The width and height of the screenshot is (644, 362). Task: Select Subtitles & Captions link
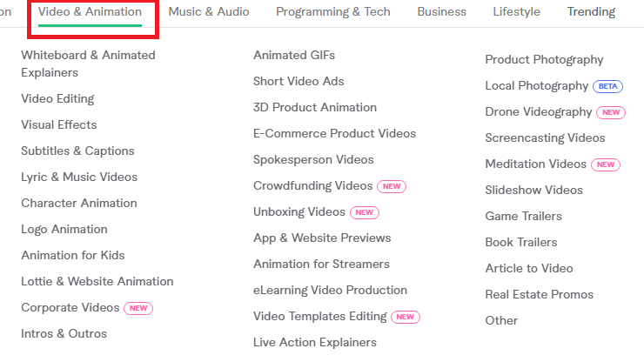tap(77, 151)
